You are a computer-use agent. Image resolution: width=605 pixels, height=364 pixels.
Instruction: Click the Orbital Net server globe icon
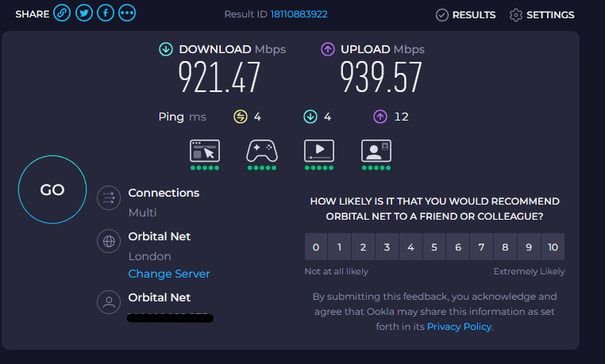point(109,241)
